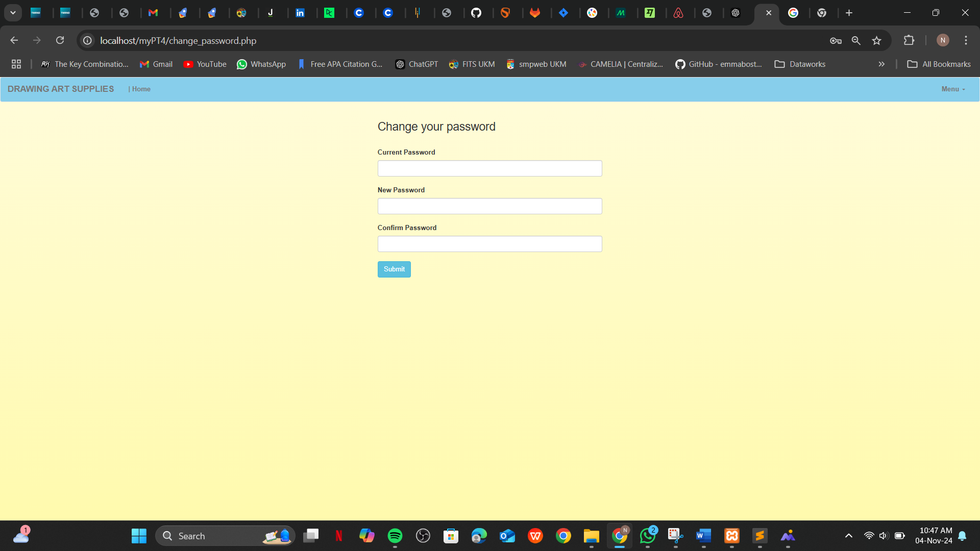Image resolution: width=980 pixels, height=551 pixels.
Task: Bookmark this page with star icon
Action: pyautogui.click(x=876, y=40)
